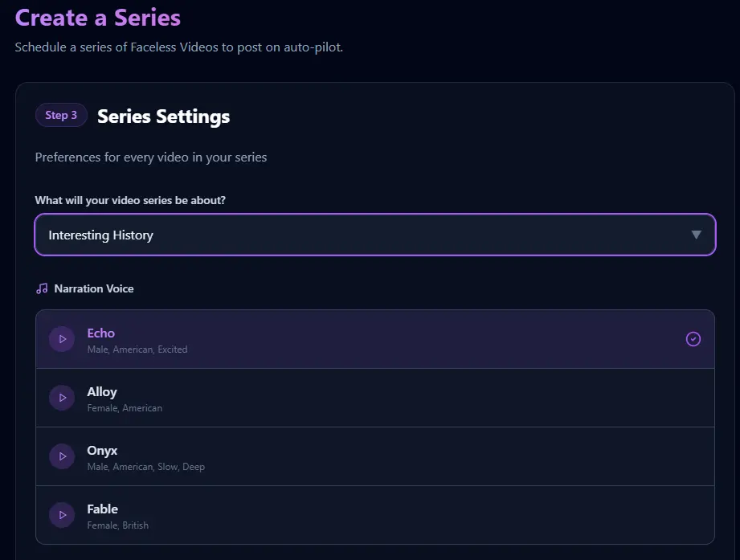Click the Echo voice name
The width and height of the screenshot is (740, 560).
pyautogui.click(x=101, y=333)
